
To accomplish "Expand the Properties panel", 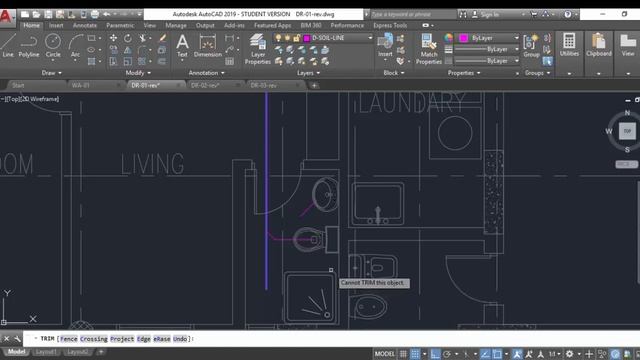I will [464, 73].
